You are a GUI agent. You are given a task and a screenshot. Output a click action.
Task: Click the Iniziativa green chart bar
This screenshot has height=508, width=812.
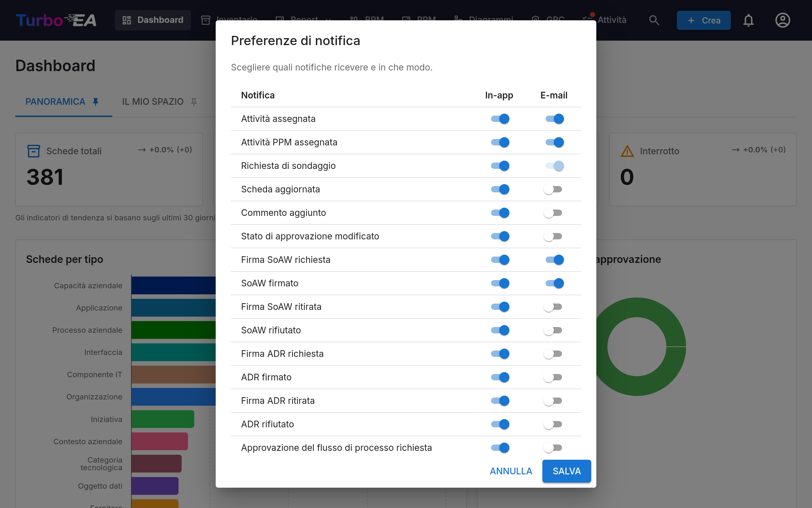click(x=163, y=419)
